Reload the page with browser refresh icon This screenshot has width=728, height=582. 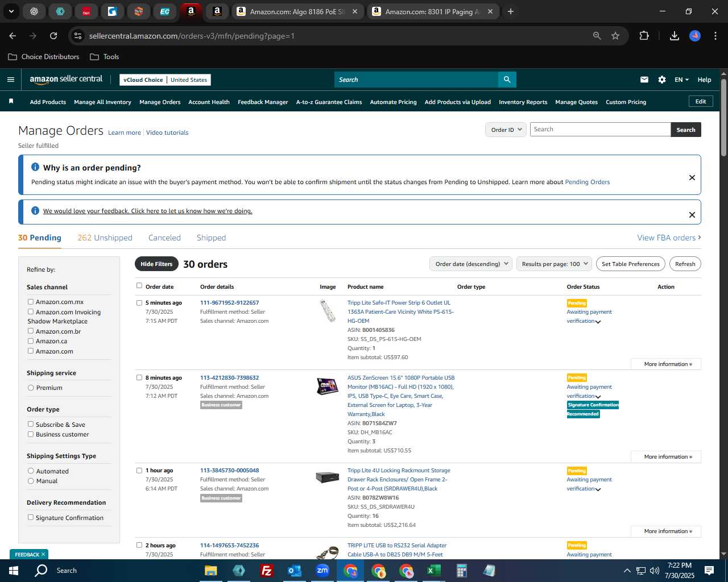53,36
